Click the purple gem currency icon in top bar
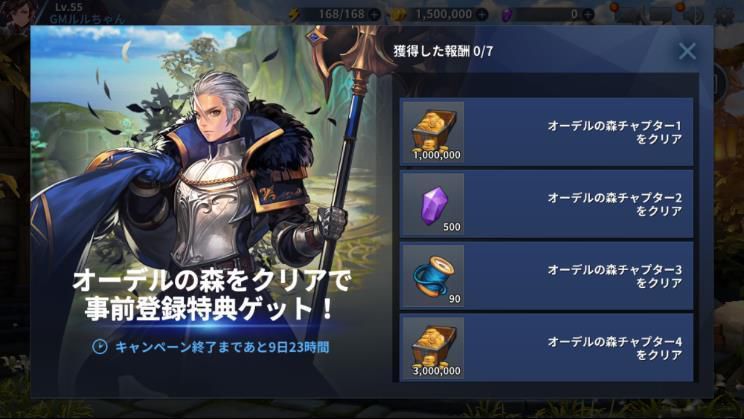The height and width of the screenshot is (419, 744). (506, 15)
